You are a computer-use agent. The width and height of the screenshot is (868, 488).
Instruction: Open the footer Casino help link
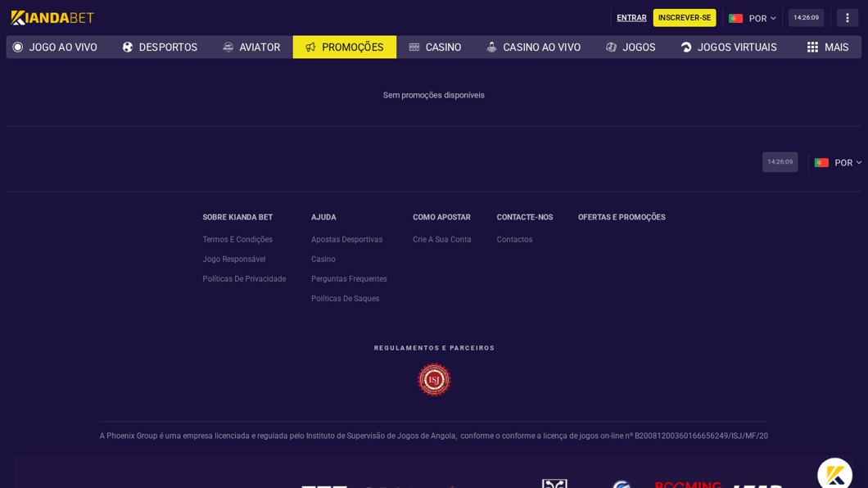[x=323, y=259]
